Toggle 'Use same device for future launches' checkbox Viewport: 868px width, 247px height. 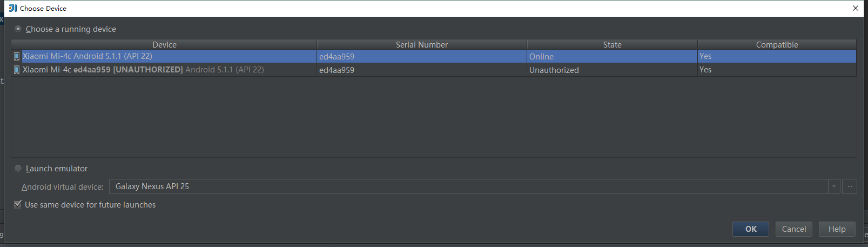tap(18, 204)
